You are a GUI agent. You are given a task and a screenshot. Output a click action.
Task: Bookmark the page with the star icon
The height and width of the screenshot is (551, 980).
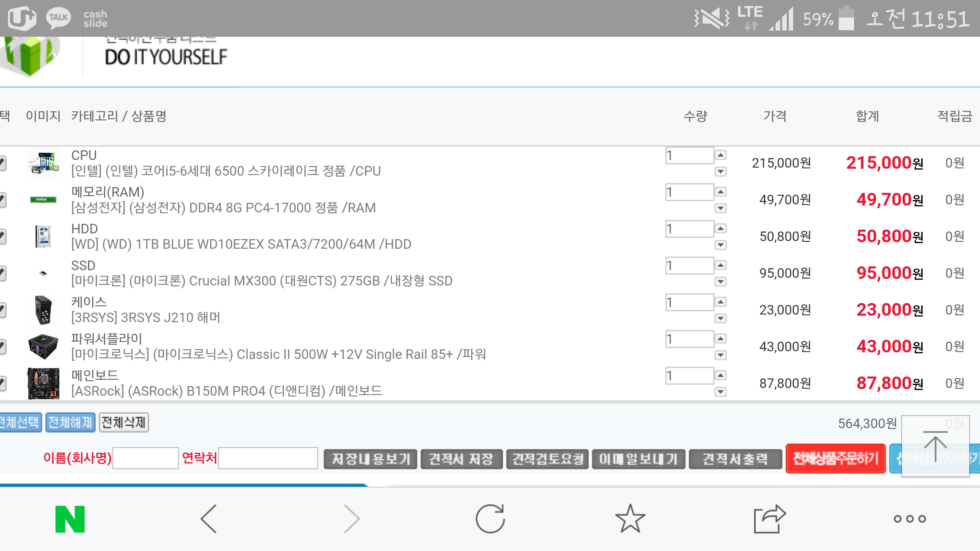(630, 519)
